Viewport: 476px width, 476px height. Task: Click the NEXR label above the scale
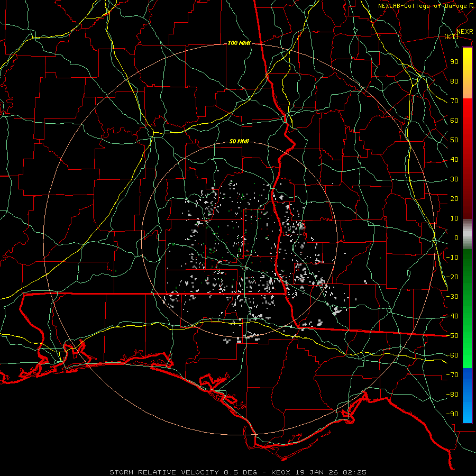pyautogui.click(x=464, y=32)
